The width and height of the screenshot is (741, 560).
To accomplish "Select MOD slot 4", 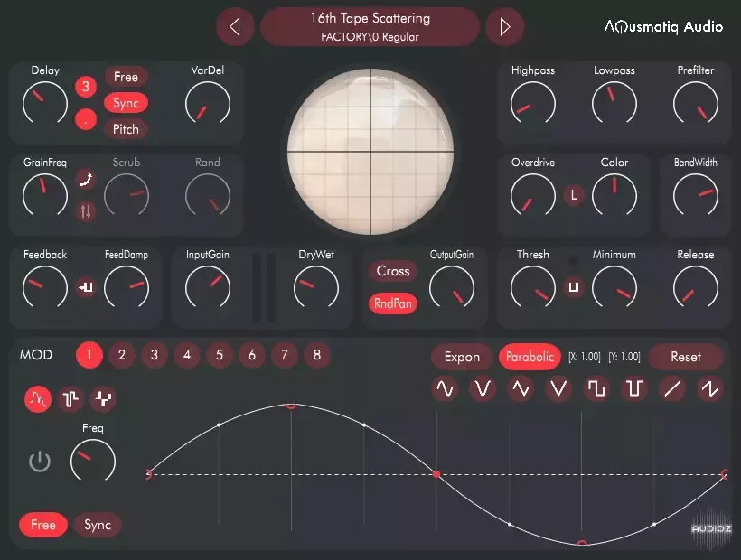I will point(187,355).
